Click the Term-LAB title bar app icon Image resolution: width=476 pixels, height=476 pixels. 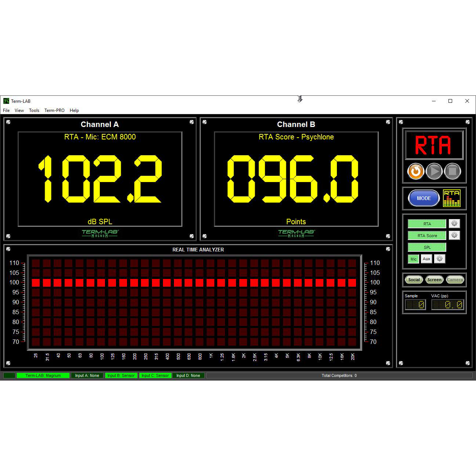(6, 101)
